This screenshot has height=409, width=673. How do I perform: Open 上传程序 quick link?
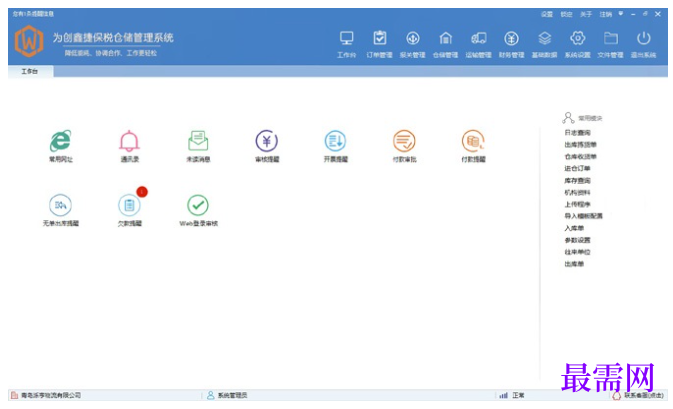577,204
